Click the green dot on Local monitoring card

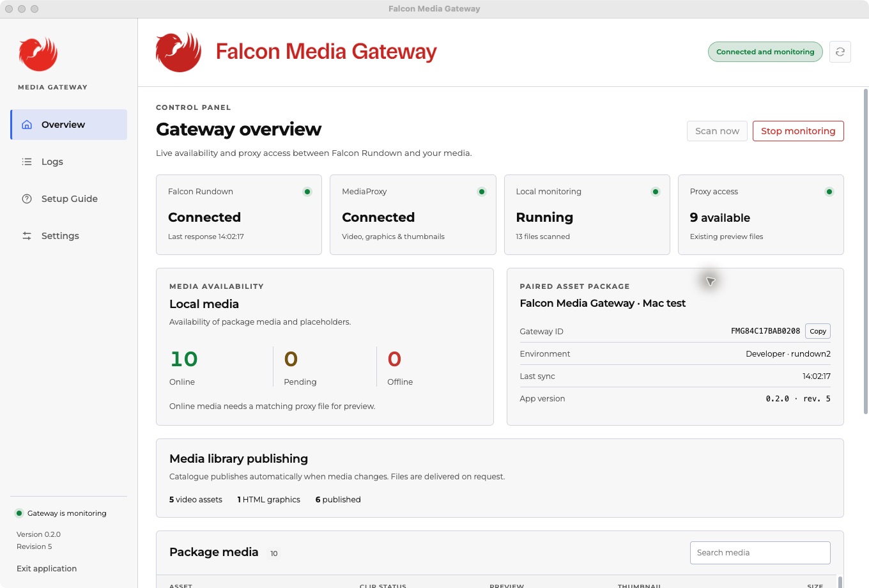pos(656,192)
